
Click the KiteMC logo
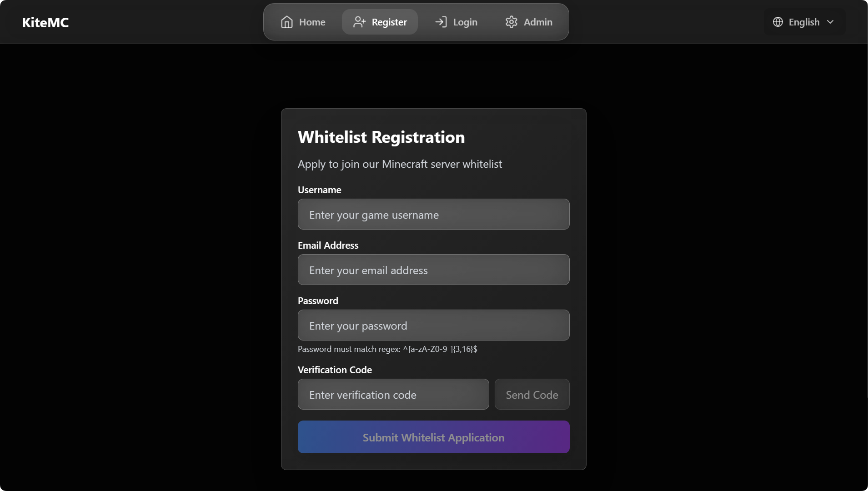pyautogui.click(x=45, y=22)
